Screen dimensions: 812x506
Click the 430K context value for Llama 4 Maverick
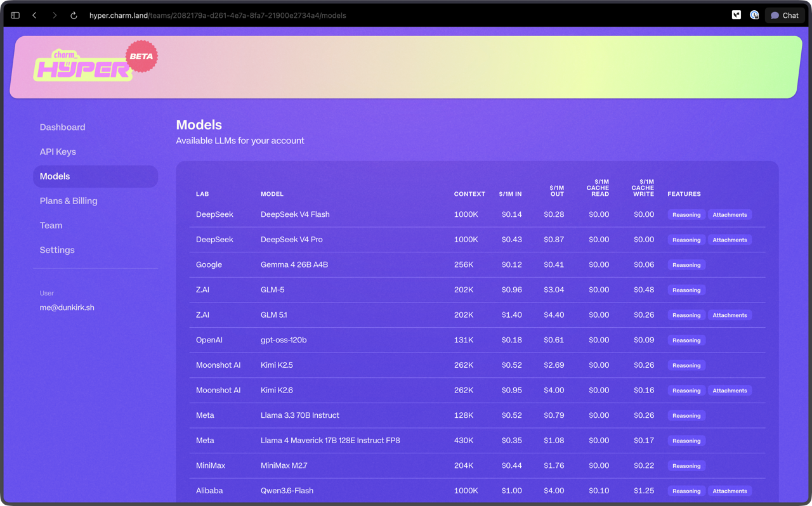click(x=464, y=441)
